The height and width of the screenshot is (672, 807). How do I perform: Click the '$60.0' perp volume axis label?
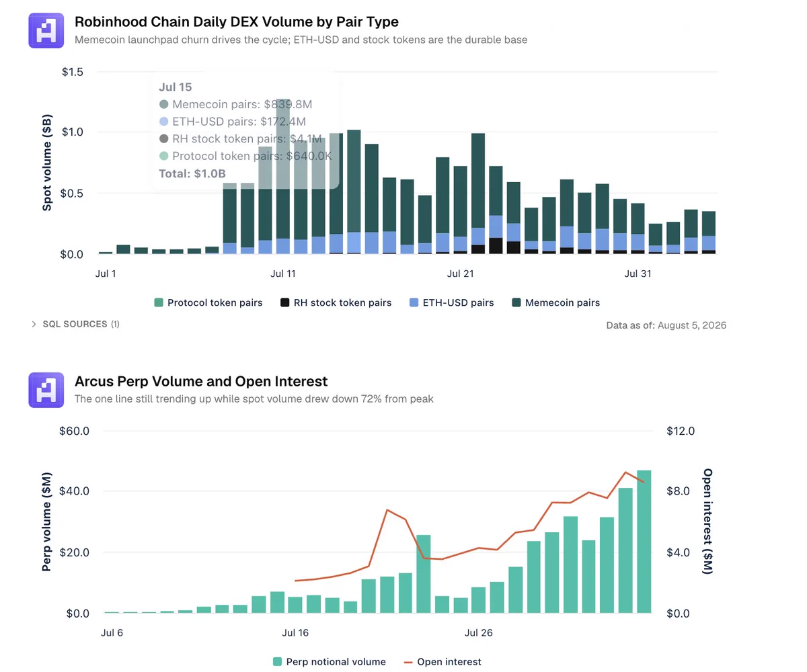75,430
